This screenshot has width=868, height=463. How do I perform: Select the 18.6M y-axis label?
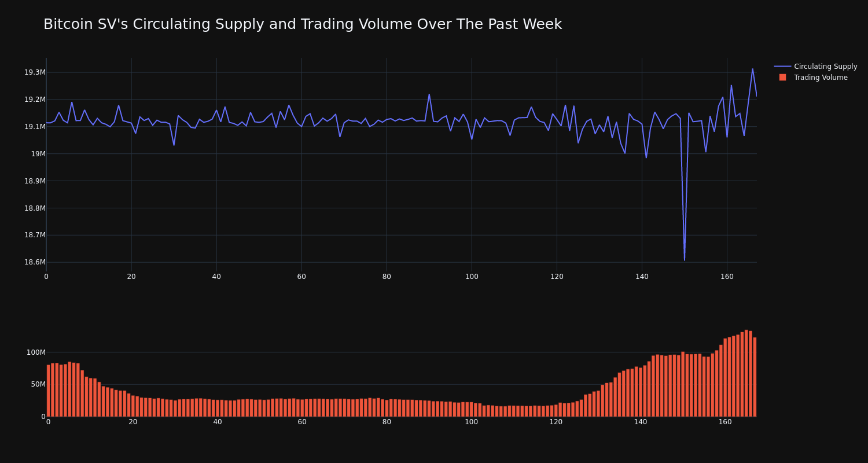(x=35, y=262)
